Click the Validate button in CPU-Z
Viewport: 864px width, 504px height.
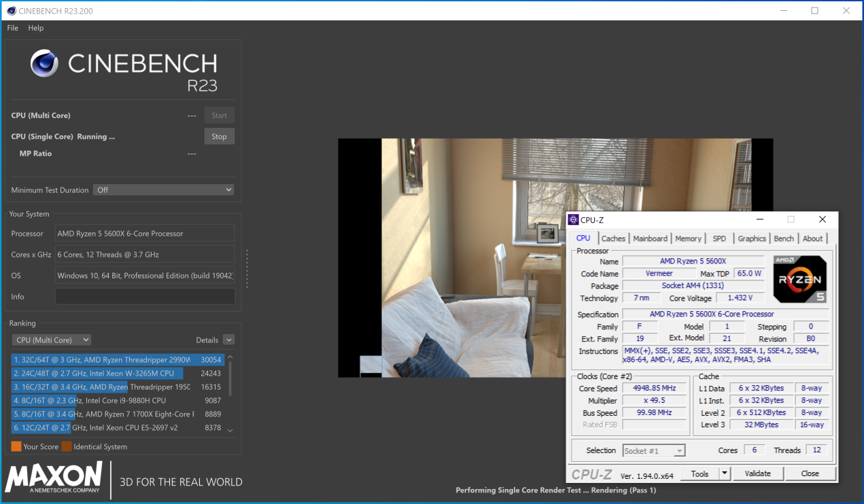[x=757, y=473]
